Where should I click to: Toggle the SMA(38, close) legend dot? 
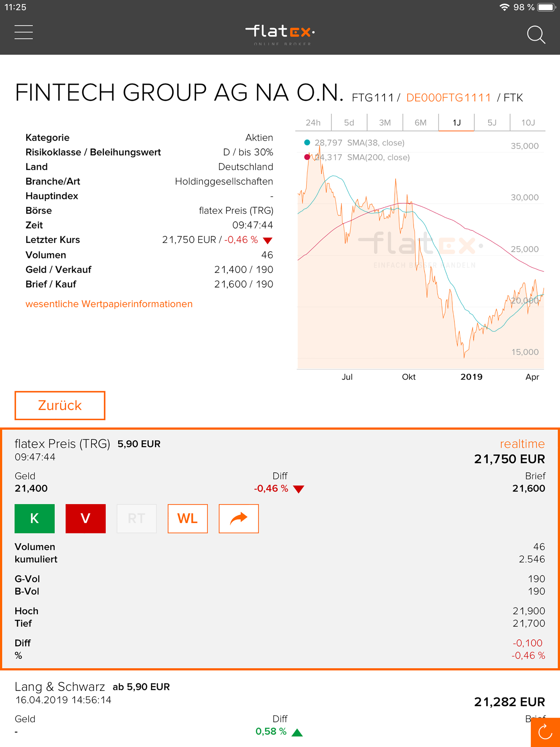tap(307, 142)
